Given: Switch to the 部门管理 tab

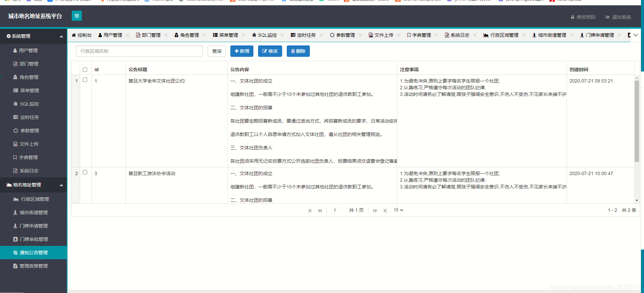Looking at the screenshot, I should point(149,35).
